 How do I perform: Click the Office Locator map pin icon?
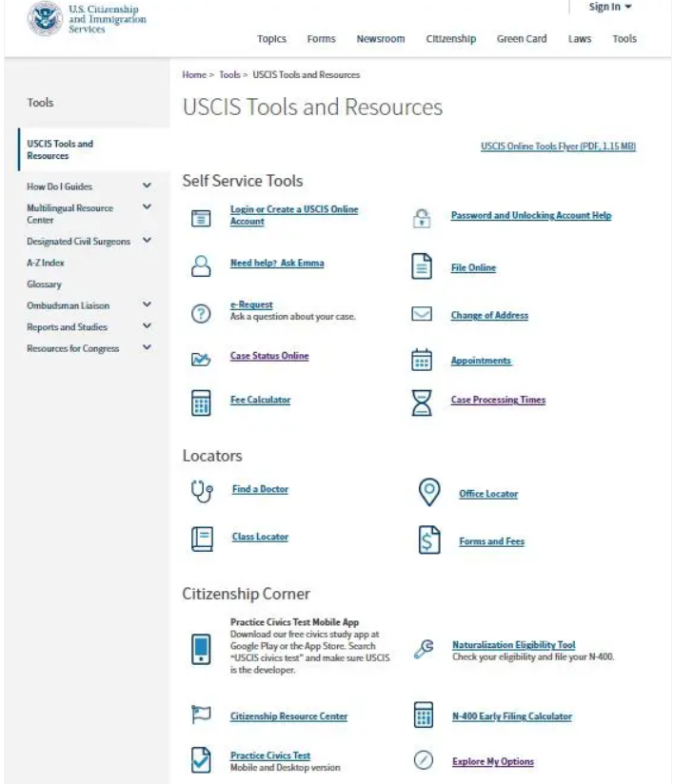pos(429,492)
